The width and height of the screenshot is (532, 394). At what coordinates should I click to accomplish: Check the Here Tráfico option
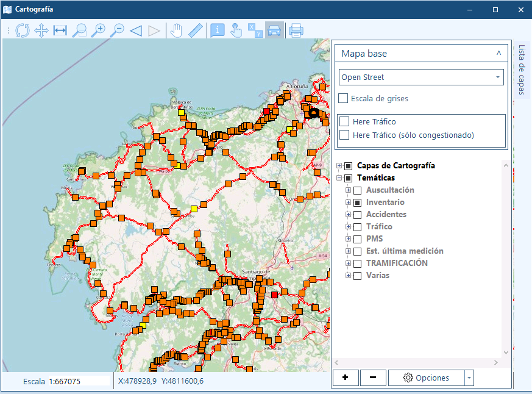pos(345,122)
